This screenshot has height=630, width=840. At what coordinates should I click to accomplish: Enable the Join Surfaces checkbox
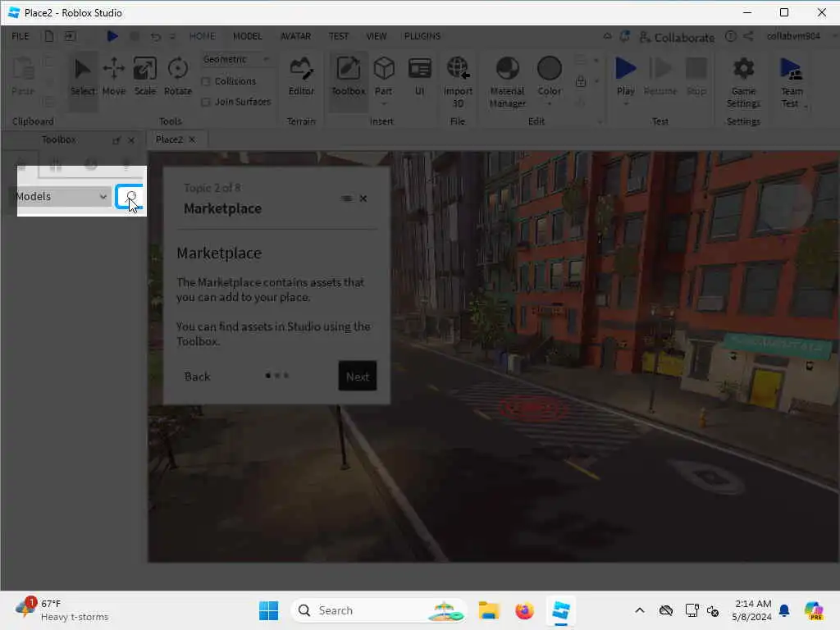tap(206, 102)
